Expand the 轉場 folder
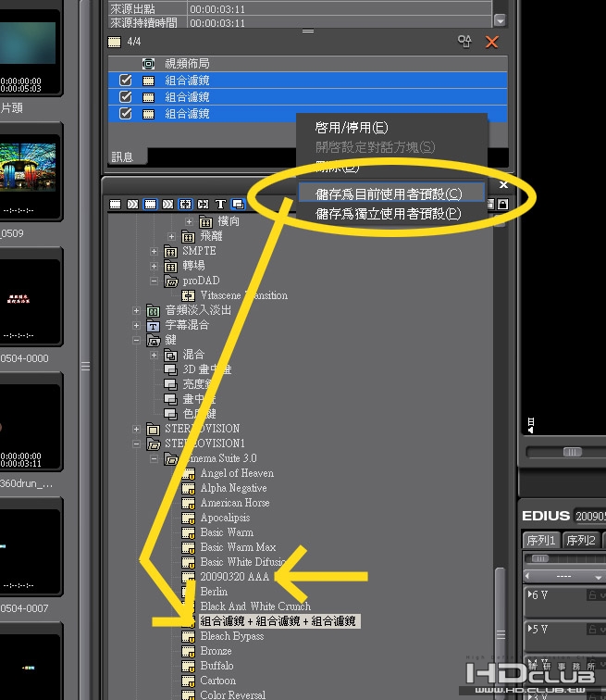Viewport: 606px width, 700px height. (x=154, y=266)
